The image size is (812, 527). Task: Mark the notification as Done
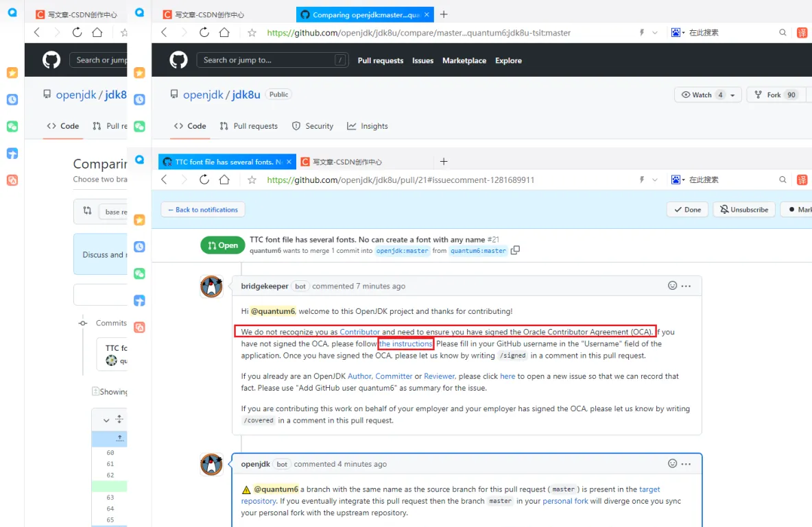pyautogui.click(x=687, y=210)
